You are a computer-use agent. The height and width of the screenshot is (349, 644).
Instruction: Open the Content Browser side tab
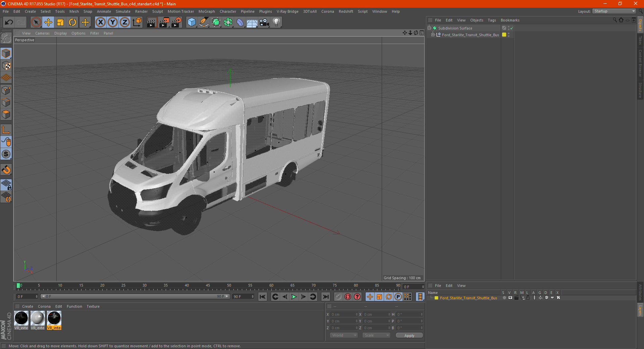point(640,63)
